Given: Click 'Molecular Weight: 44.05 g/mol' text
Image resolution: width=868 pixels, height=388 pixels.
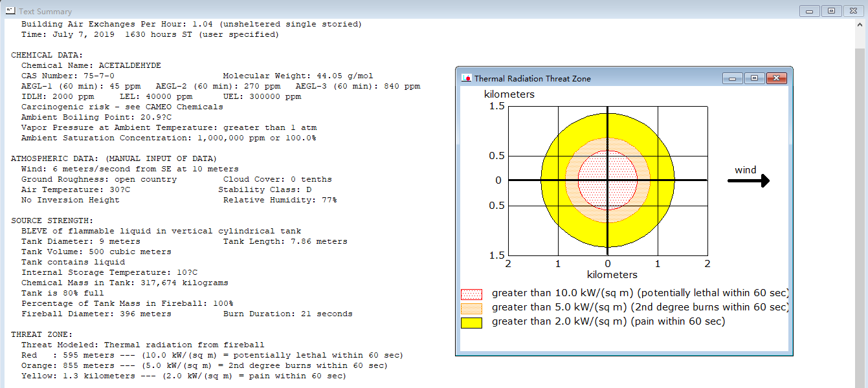Looking at the screenshot, I should click(x=298, y=76).
